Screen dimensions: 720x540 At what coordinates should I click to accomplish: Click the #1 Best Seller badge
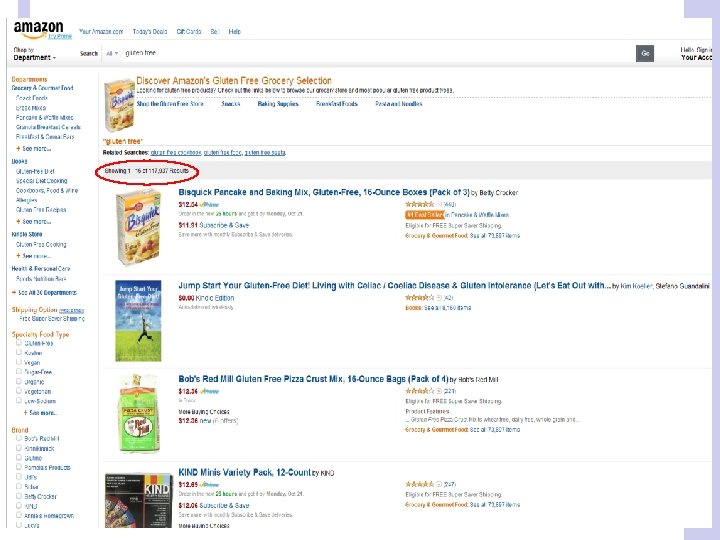tap(424, 214)
